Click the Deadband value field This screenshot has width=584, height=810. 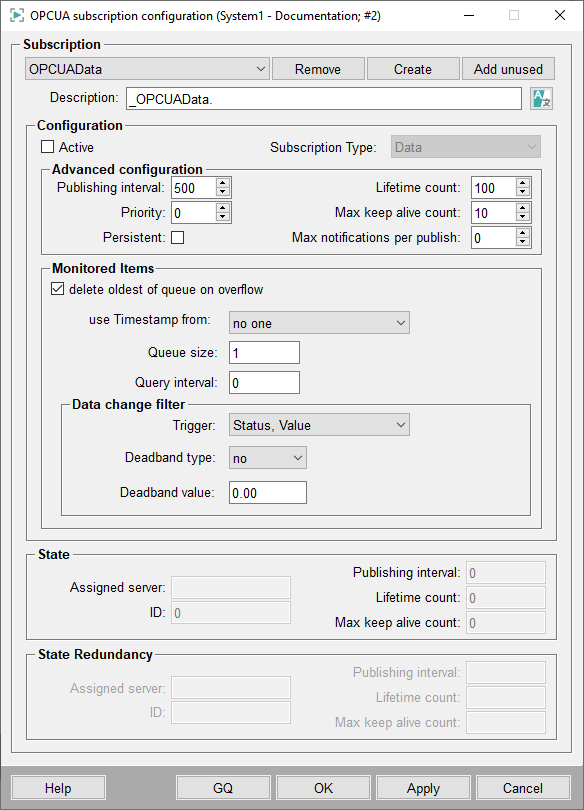[x=267, y=492]
